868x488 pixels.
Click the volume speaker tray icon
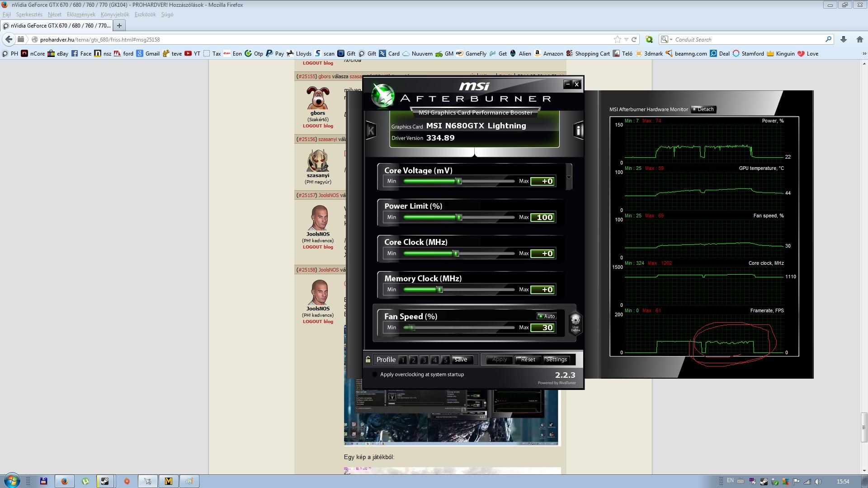click(x=817, y=481)
